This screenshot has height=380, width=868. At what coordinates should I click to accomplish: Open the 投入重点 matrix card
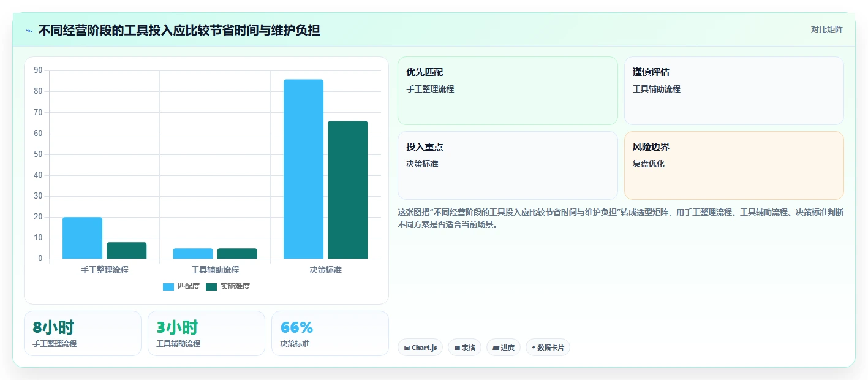pyautogui.click(x=508, y=165)
